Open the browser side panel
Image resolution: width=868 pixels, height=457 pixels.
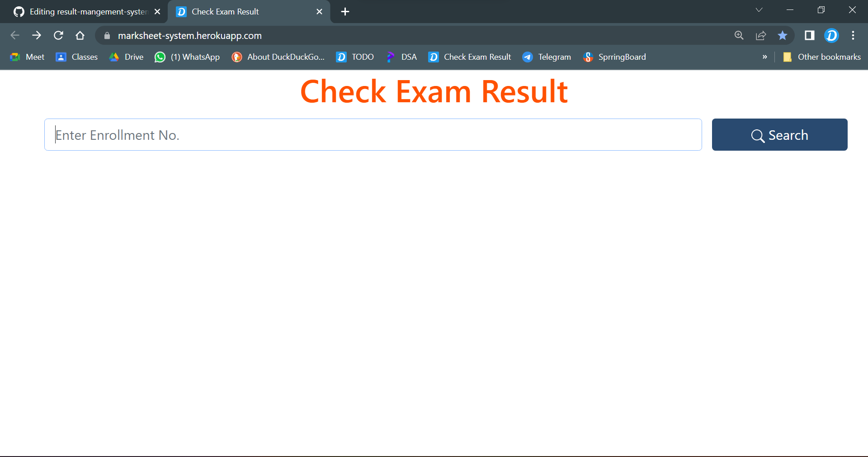[809, 35]
